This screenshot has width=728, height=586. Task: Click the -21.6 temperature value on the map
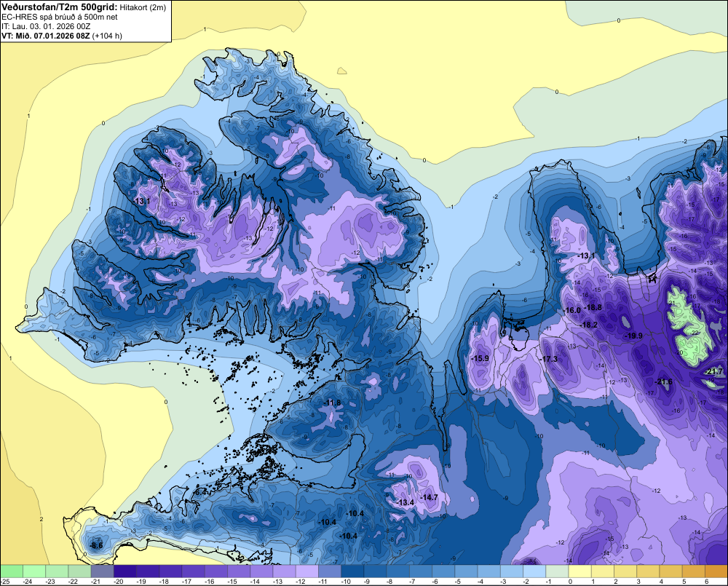point(663,381)
